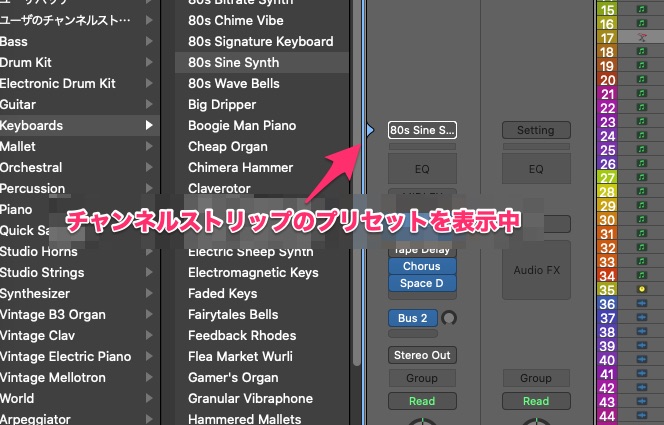Choose Granular Vibraphone preset
This screenshot has height=425, width=664.
[262, 398]
